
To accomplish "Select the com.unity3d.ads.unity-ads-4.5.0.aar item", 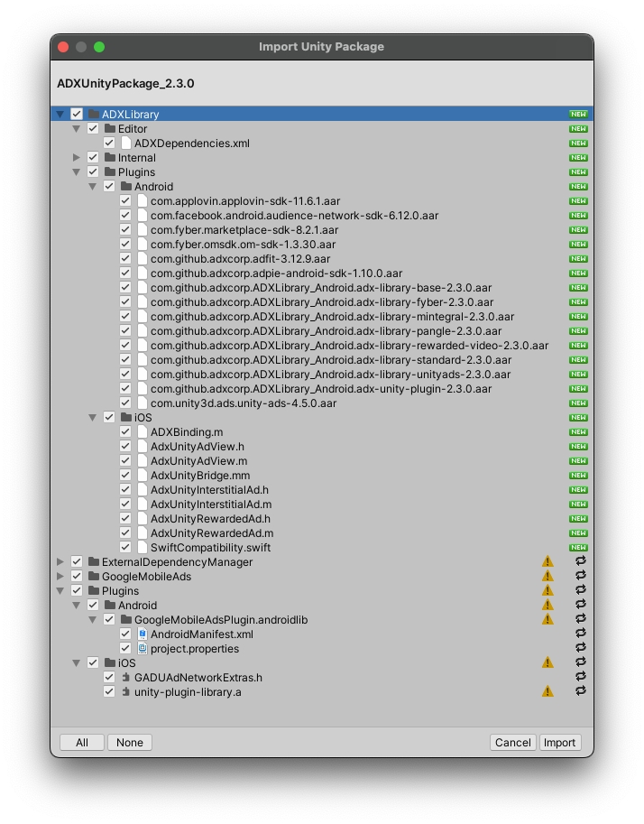I will coord(243,403).
